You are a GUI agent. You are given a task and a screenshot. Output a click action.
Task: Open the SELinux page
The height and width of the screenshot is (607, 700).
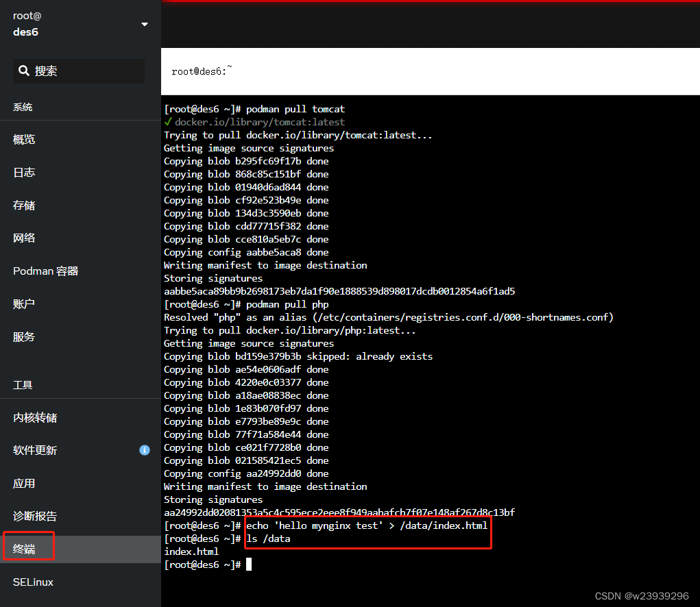coord(33,582)
